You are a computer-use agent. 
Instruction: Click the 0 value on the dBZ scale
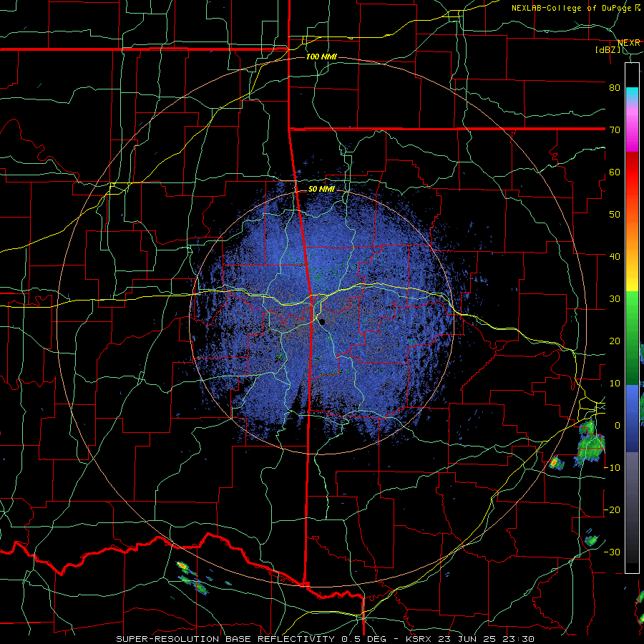(618, 426)
